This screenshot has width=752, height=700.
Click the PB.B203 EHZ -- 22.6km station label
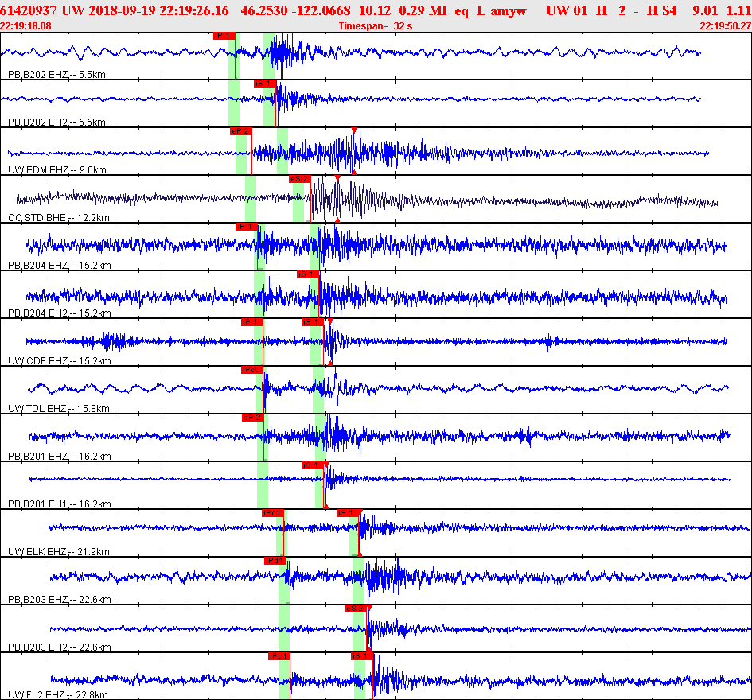[x=60, y=599]
